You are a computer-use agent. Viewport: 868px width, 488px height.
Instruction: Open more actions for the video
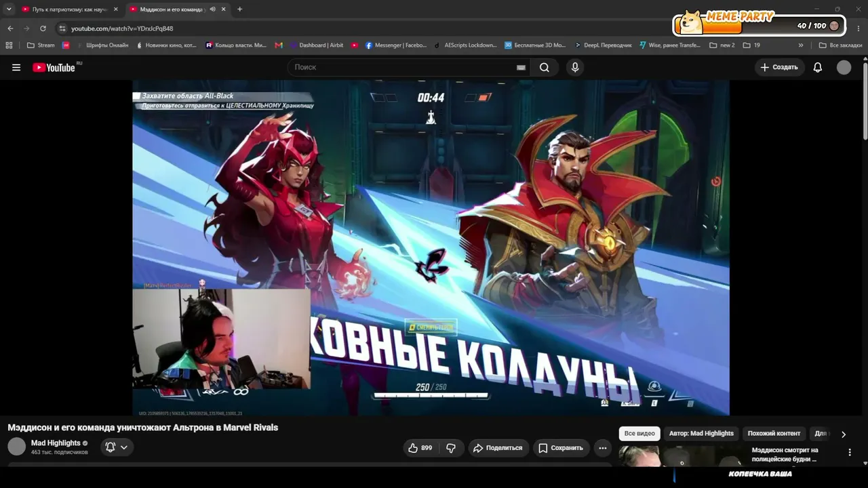(x=602, y=448)
